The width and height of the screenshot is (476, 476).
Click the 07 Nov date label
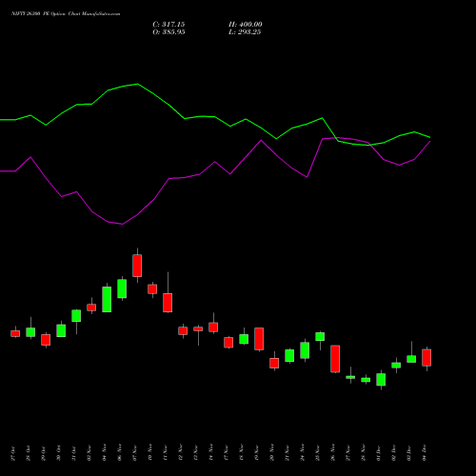click(135, 453)
